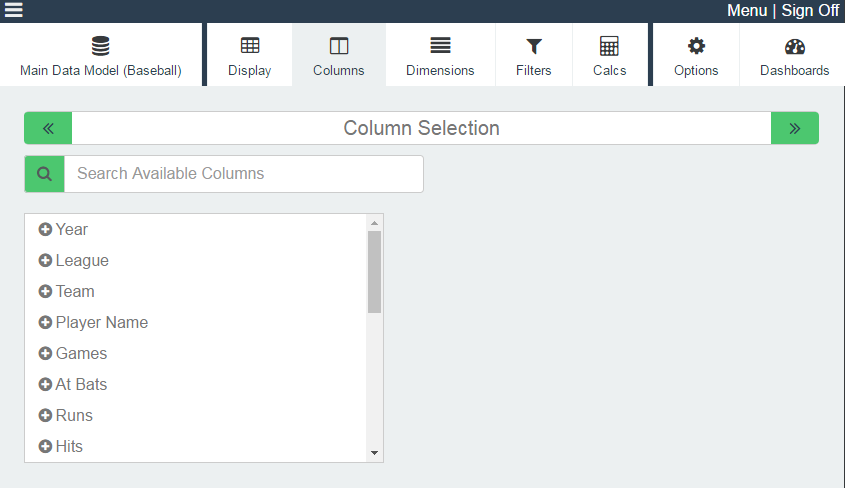845x488 pixels.
Task: Open the Options gear icon
Action: (696, 46)
